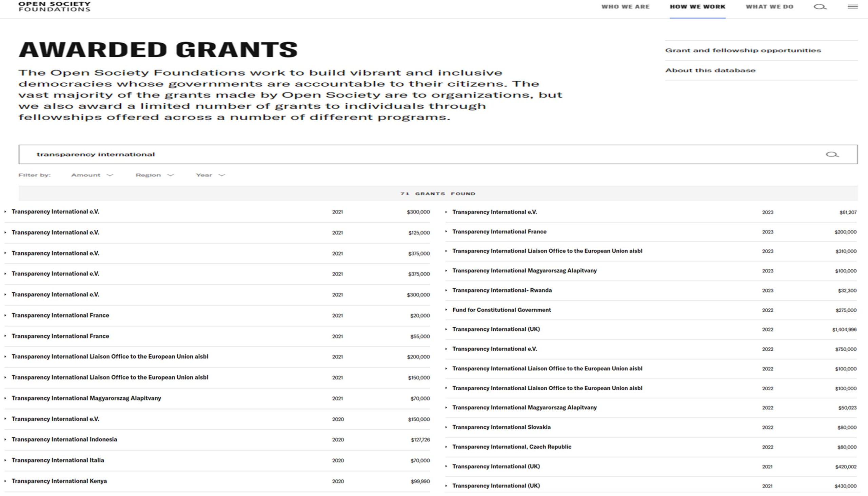
Task: Select the $99,990 Kenya grant amount
Action: pyautogui.click(x=420, y=481)
